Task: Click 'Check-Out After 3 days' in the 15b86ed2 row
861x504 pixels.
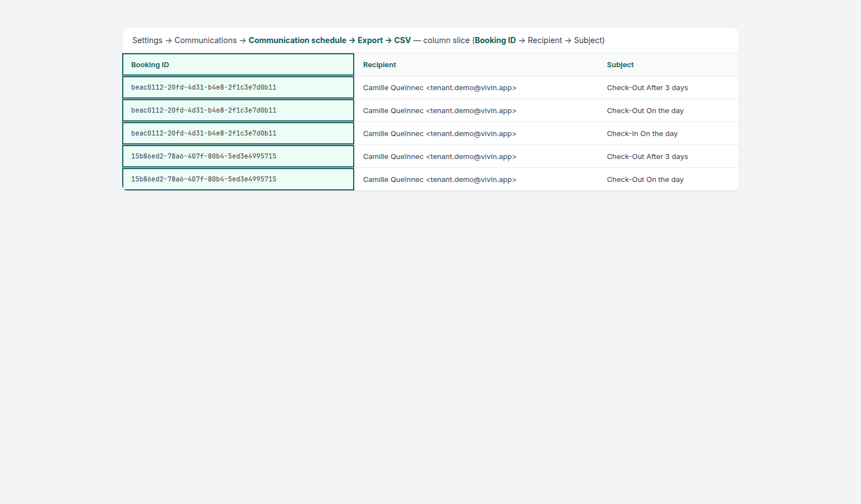Action: click(x=647, y=157)
